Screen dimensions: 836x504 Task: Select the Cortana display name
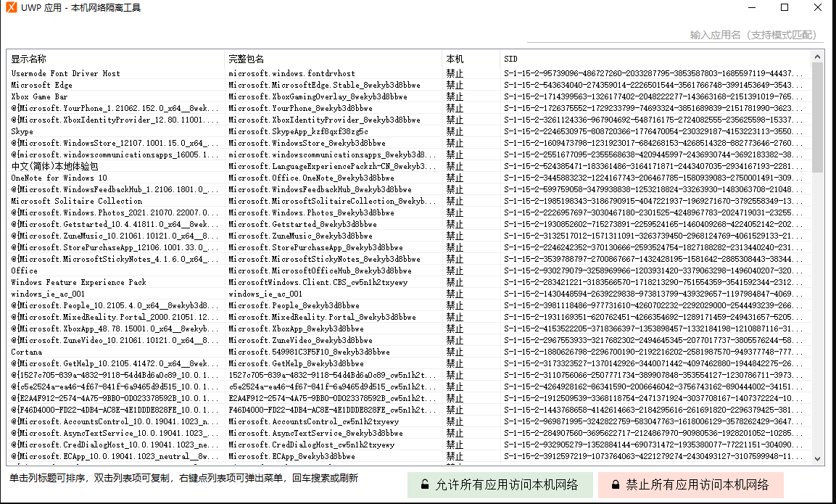click(26, 352)
